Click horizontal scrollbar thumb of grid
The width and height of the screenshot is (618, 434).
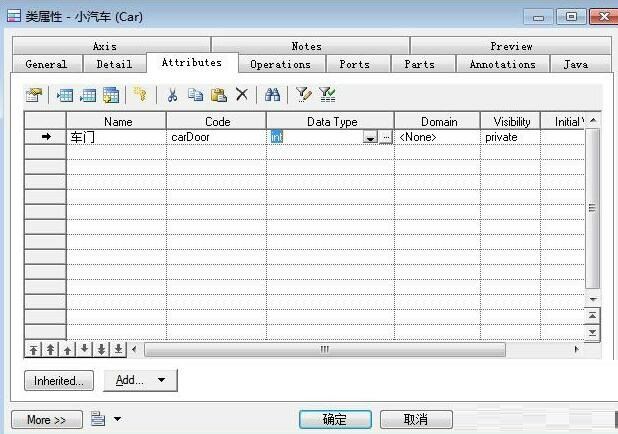click(x=325, y=349)
